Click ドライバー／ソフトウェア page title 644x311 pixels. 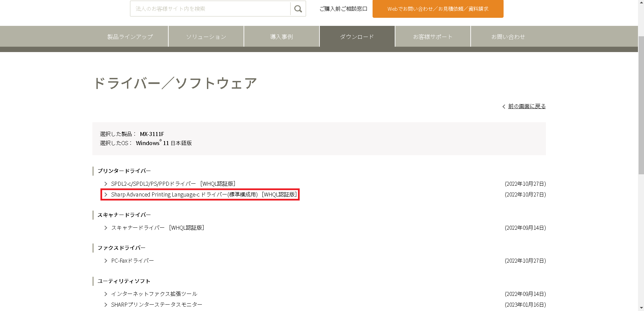click(175, 83)
